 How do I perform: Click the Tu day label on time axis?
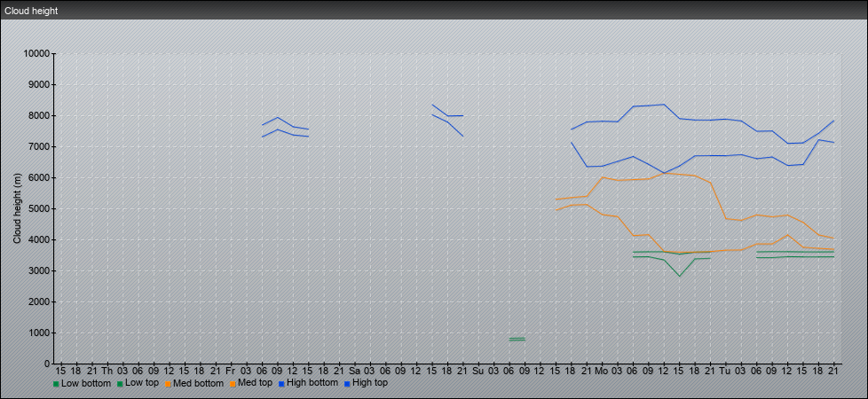pyautogui.click(x=725, y=370)
